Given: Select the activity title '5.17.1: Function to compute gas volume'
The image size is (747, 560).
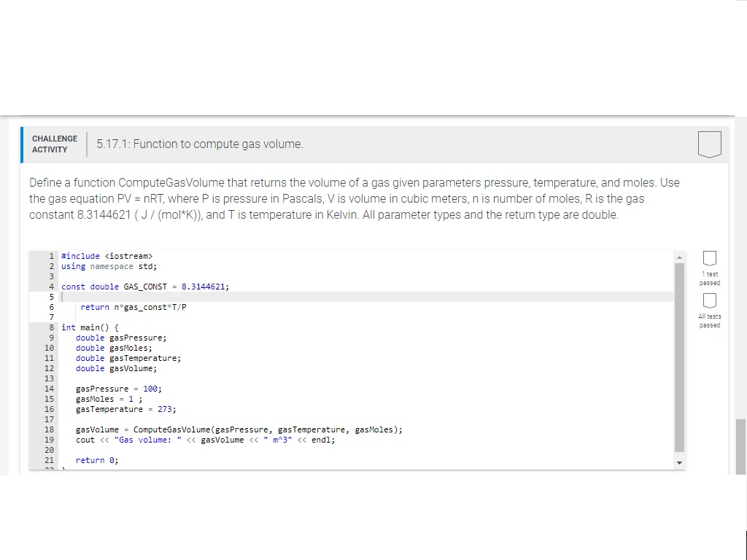Looking at the screenshot, I should [x=200, y=144].
